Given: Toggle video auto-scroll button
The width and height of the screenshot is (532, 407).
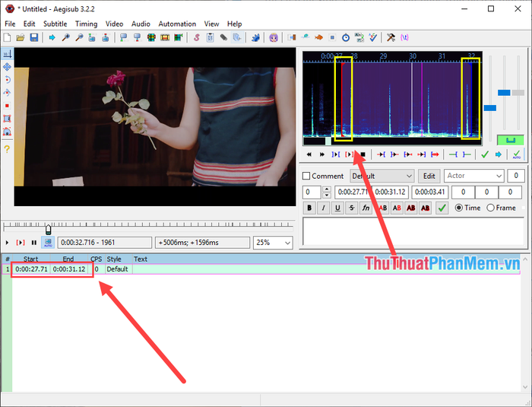Looking at the screenshot, I should pos(48,243).
